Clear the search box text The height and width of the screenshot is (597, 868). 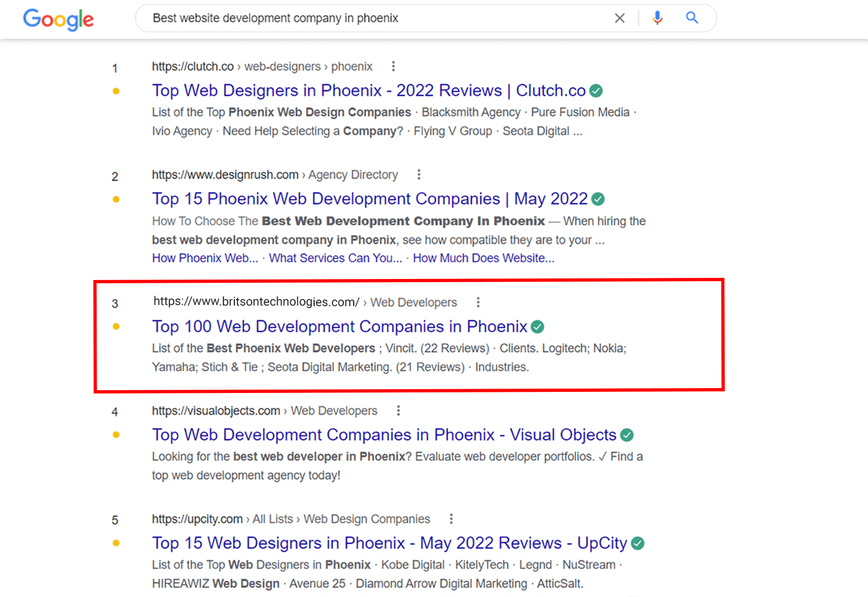pos(619,18)
